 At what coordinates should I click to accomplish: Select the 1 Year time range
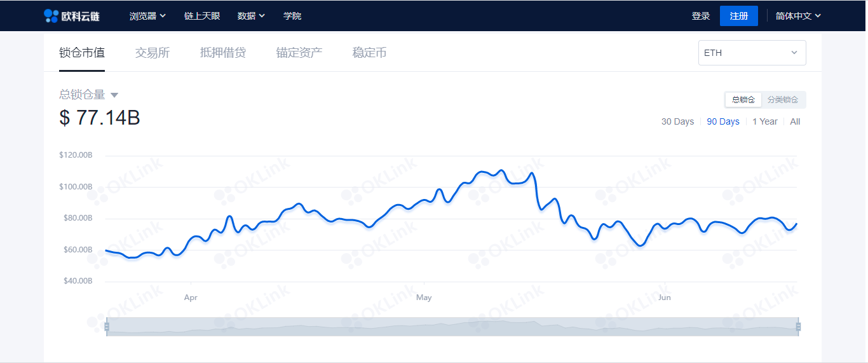[x=764, y=121]
